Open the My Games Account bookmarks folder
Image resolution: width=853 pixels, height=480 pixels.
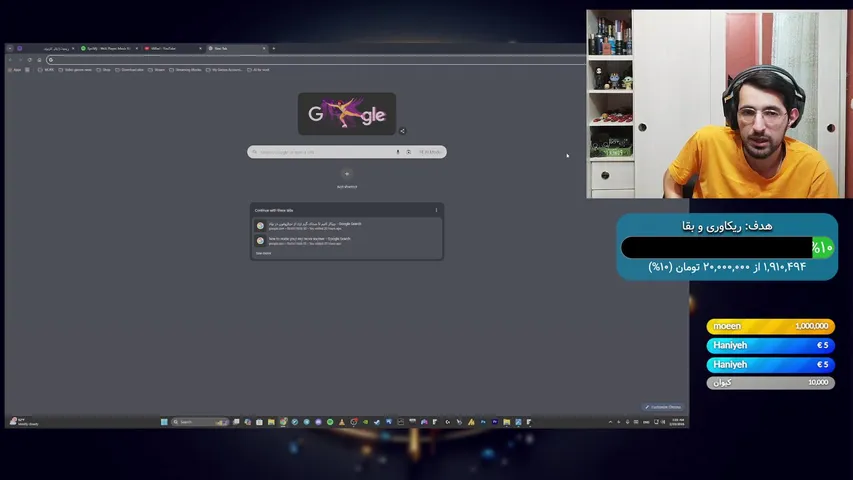click(x=224, y=70)
